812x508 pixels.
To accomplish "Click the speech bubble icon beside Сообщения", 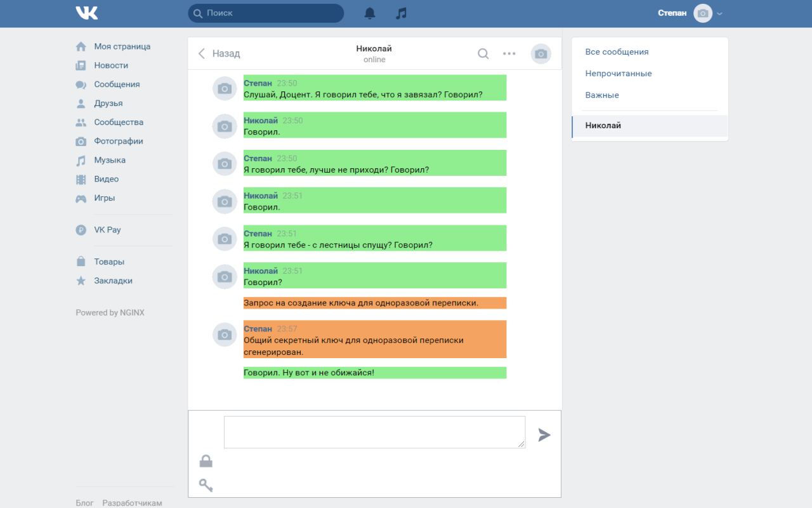I will pos(81,84).
